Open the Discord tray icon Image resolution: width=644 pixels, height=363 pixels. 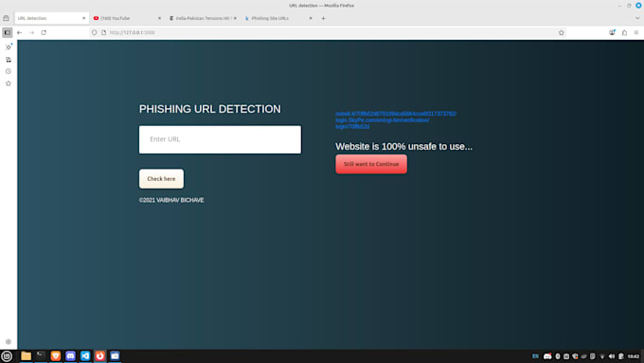pyautogui.click(x=547, y=356)
